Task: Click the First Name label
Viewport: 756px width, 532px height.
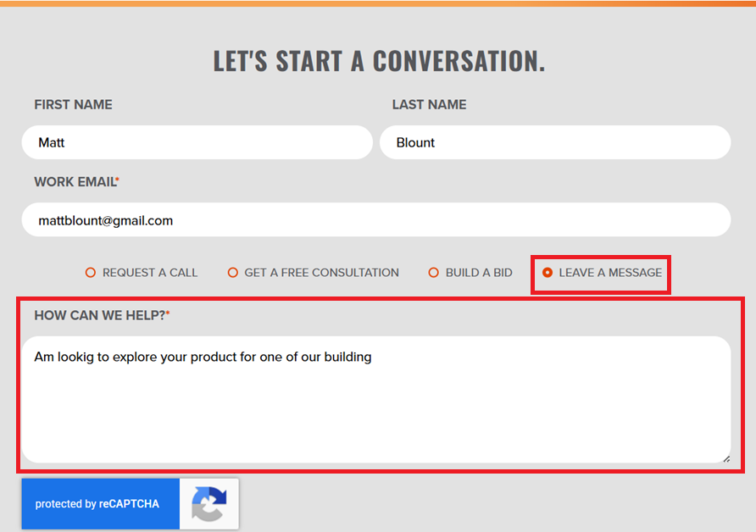Action: pyautogui.click(x=73, y=104)
